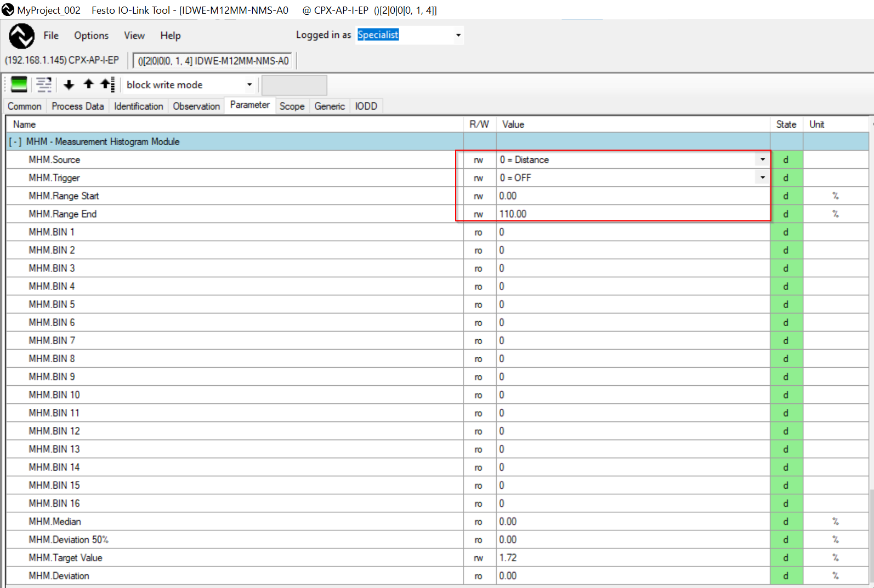Click the download arrow icon
The height and width of the screenshot is (588, 874).
pos(69,84)
